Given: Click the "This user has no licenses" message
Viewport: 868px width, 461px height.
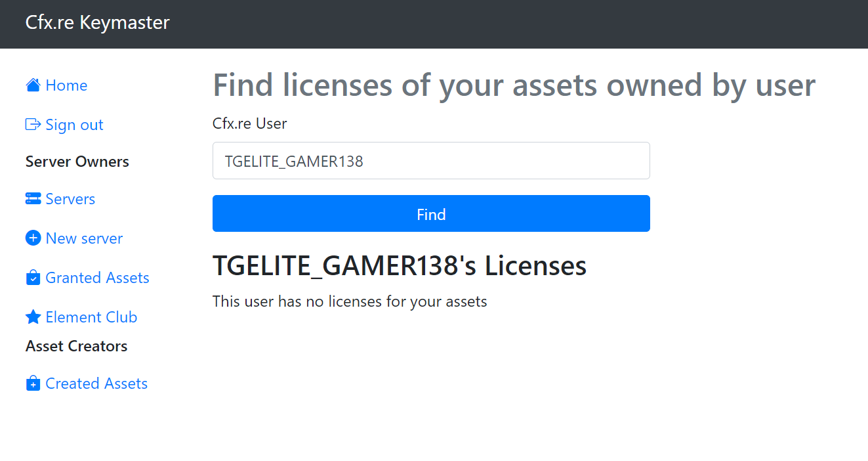Looking at the screenshot, I should pos(350,302).
